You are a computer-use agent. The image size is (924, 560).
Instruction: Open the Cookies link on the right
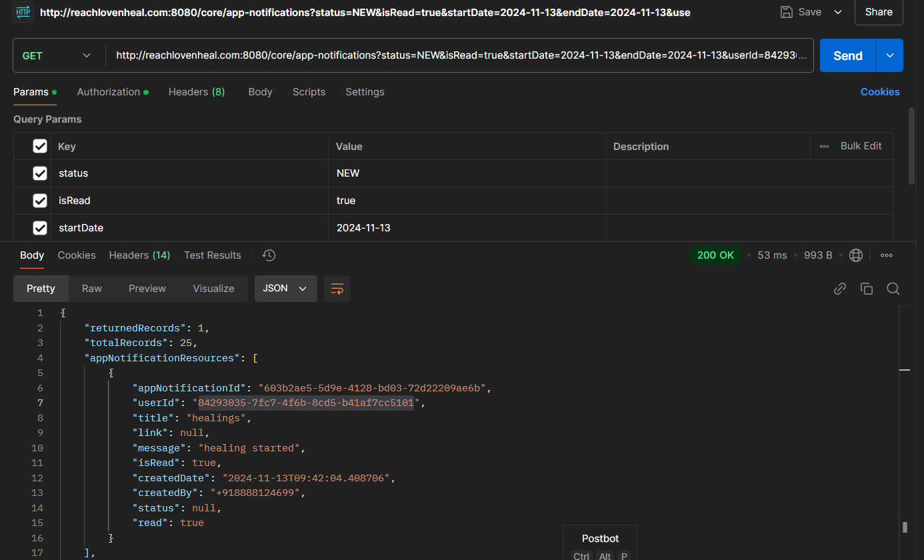[880, 92]
